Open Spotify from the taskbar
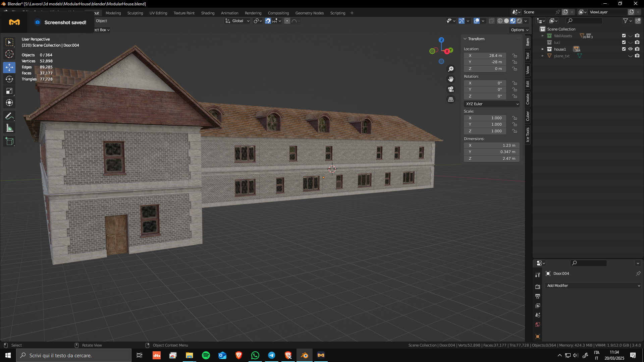The width and height of the screenshot is (644, 362). pos(206,355)
